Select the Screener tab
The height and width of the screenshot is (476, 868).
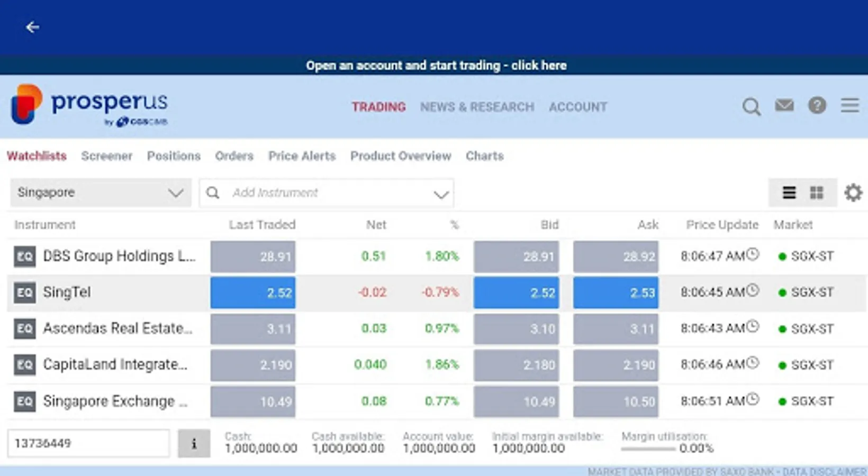click(x=106, y=156)
